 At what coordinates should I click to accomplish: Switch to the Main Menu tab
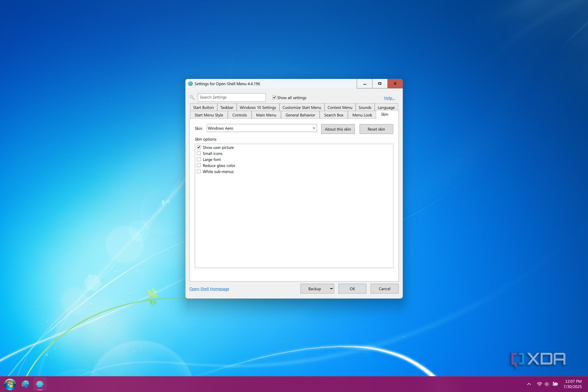pyautogui.click(x=266, y=115)
